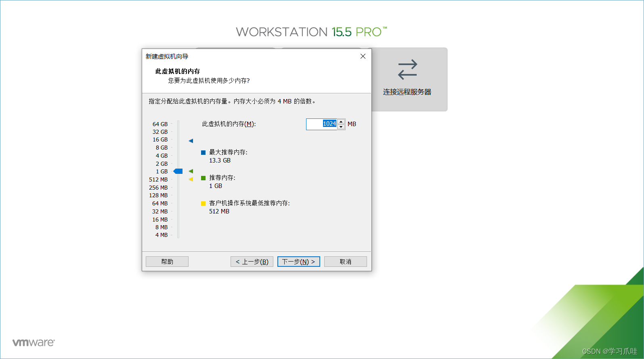
Task: Proceed with 下一步(N) button
Action: pyautogui.click(x=299, y=262)
